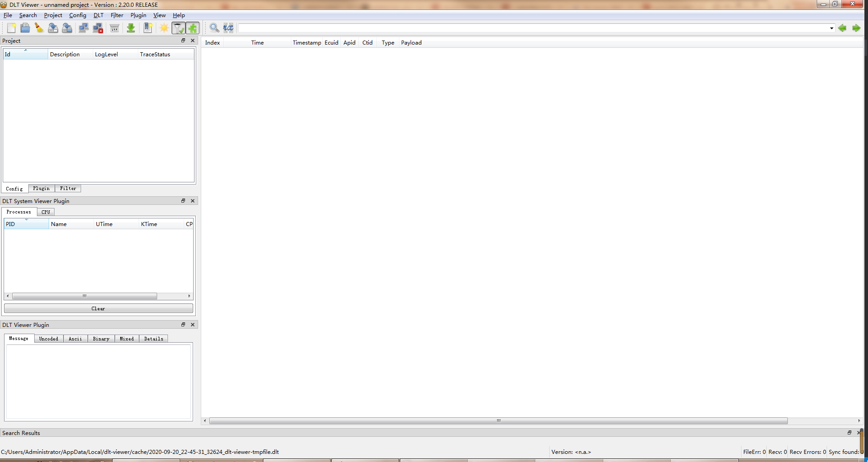The height and width of the screenshot is (462, 868).
Task: Go to previous search result with green left arrow
Action: (842, 28)
